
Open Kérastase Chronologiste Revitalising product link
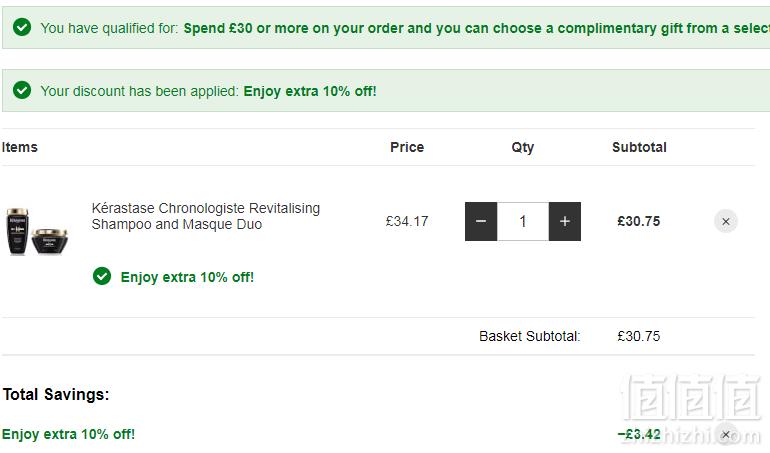click(206, 216)
